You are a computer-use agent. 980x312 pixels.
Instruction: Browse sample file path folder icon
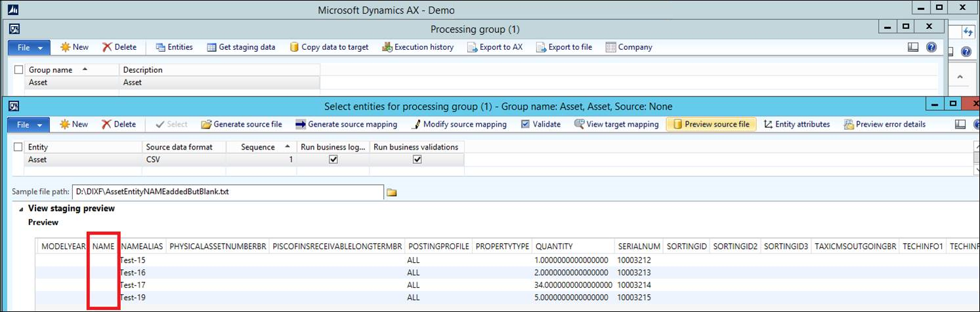coord(392,193)
